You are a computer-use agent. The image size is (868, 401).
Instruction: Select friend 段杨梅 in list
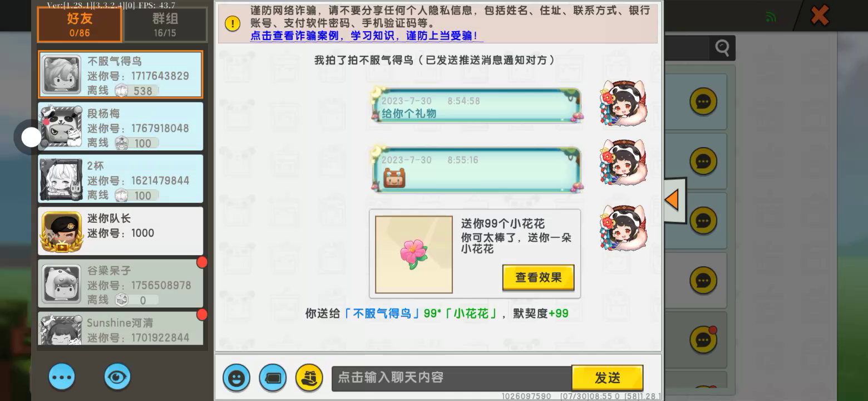(x=121, y=126)
